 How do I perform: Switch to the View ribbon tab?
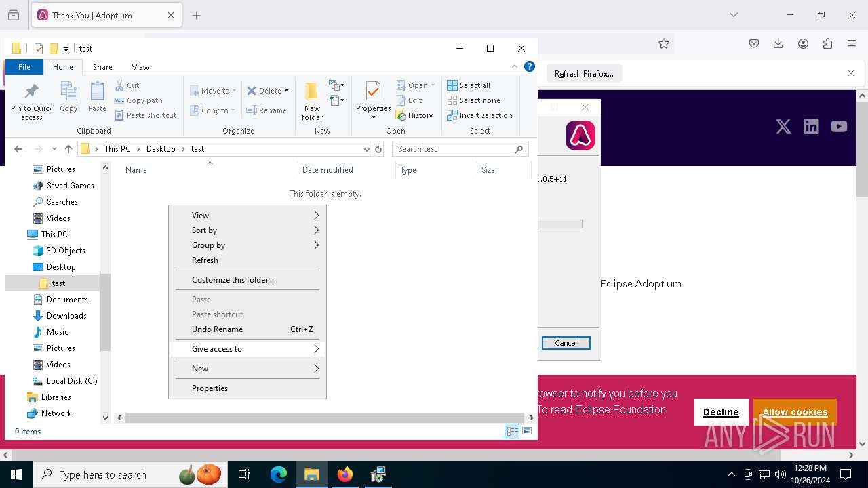pyautogui.click(x=140, y=67)
